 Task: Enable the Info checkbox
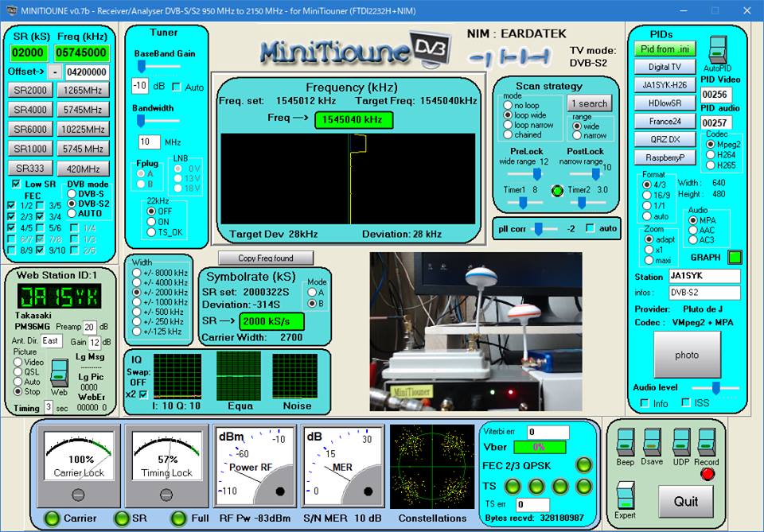pyautogui.click(x=645, y=403)
